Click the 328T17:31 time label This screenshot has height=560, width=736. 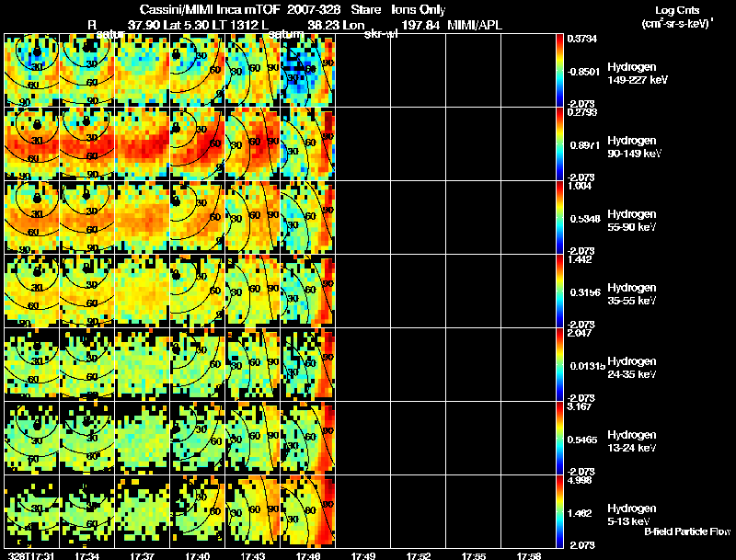point(31,555)
